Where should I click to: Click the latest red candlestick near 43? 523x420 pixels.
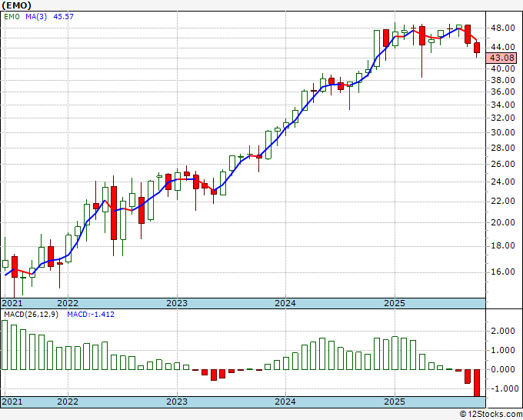coord(477,48)
